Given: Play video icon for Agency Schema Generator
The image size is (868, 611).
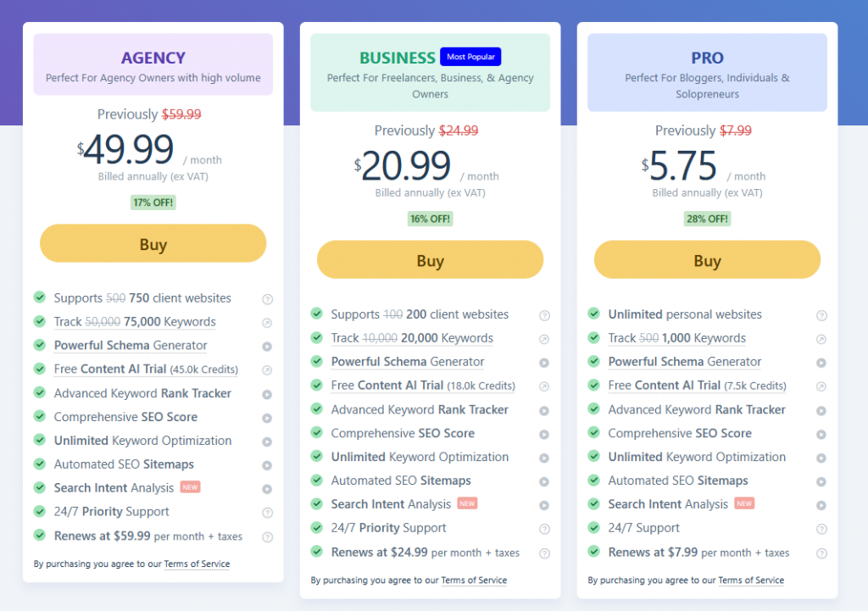Looking at the screenshot, I should click(267, 347).
